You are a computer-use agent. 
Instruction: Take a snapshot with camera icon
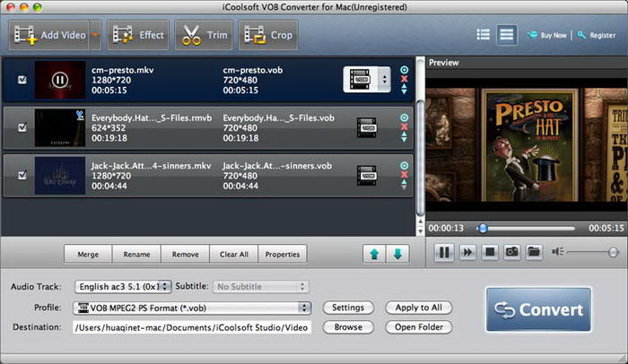(512, 252)
